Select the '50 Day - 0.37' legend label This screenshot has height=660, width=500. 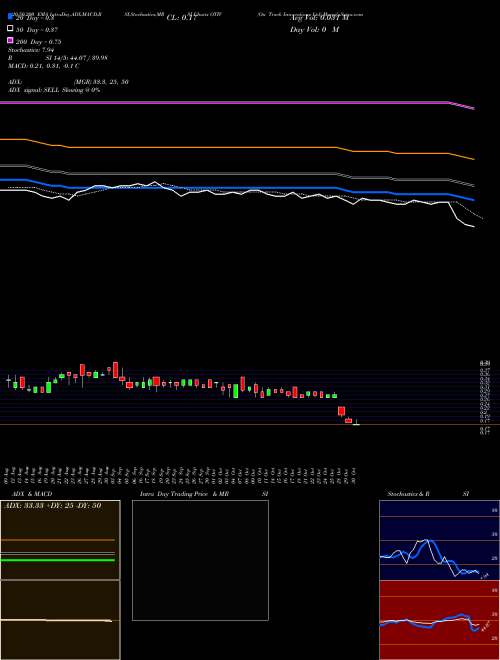[37, 30]
